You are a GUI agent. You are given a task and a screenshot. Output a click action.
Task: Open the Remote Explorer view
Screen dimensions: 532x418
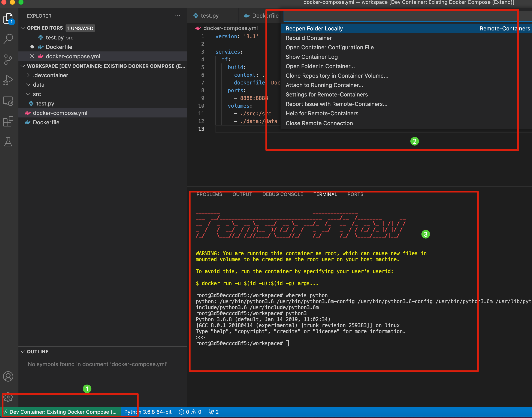8,101
